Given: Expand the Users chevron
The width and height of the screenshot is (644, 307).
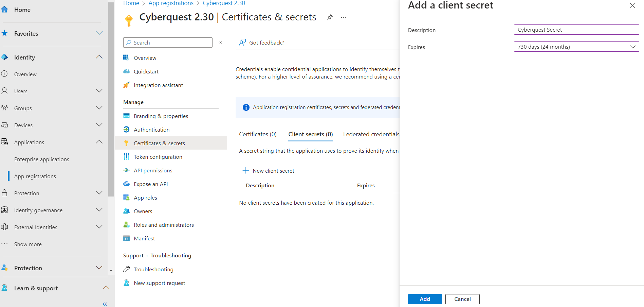Looking at the screenshot, I should pos(99,91).
